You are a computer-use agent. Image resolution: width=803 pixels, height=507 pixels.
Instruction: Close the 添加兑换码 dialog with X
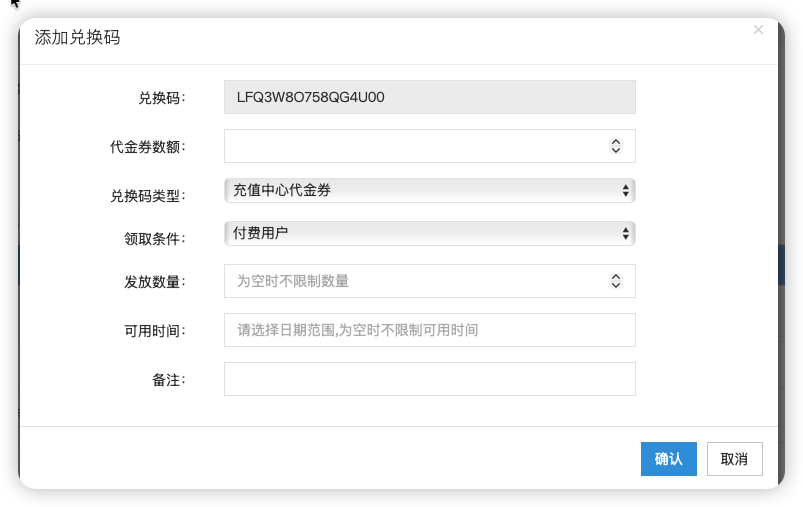coord(758,30)
